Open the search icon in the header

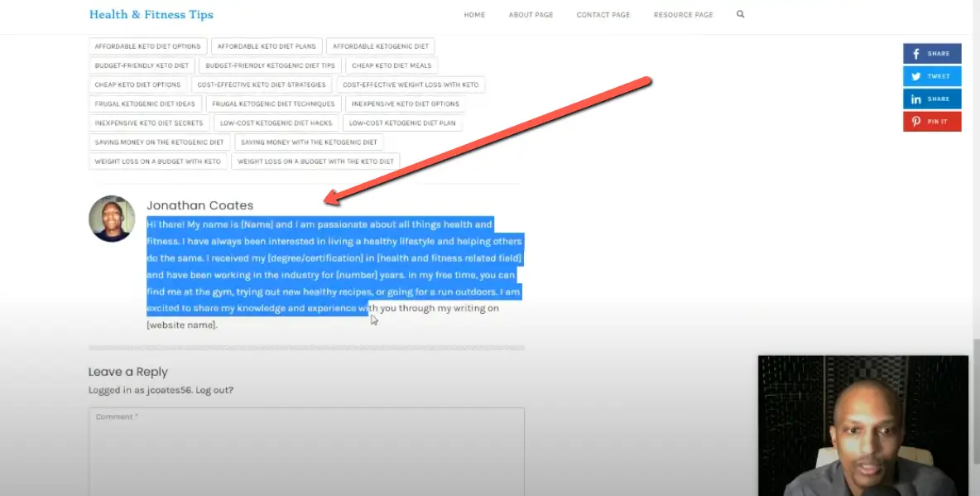click(x=739, y=14)
